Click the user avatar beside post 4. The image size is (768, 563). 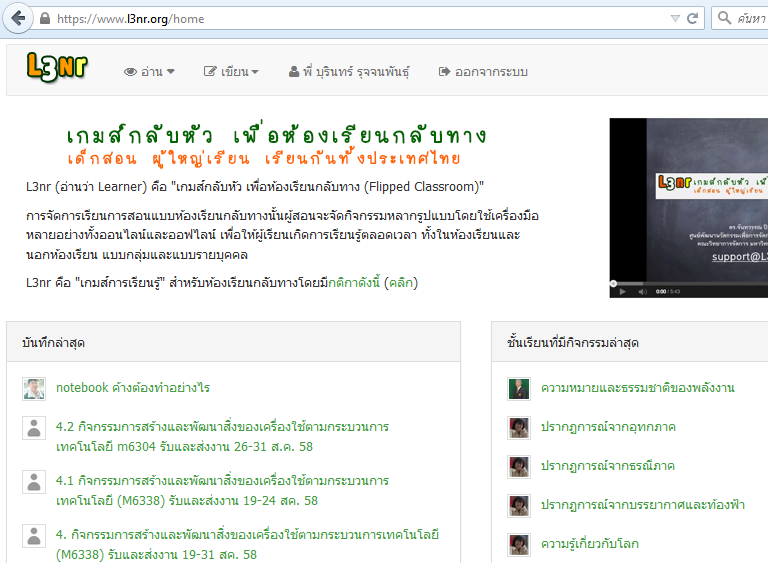(x=34, y=536)
